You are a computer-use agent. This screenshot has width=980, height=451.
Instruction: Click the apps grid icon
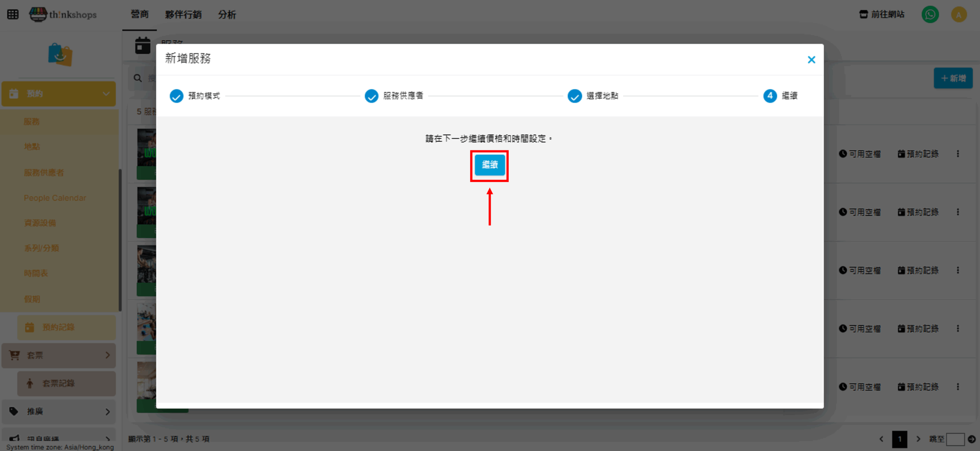[x=13, y=15]
